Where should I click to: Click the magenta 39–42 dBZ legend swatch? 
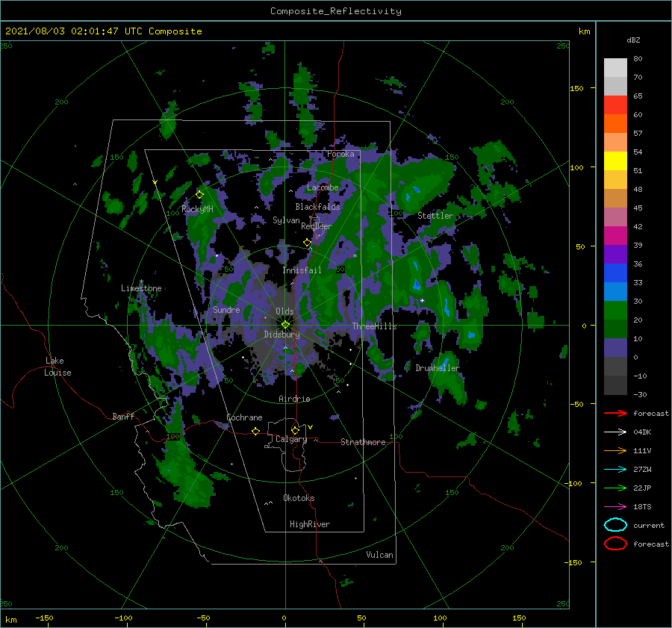(615, 236)
